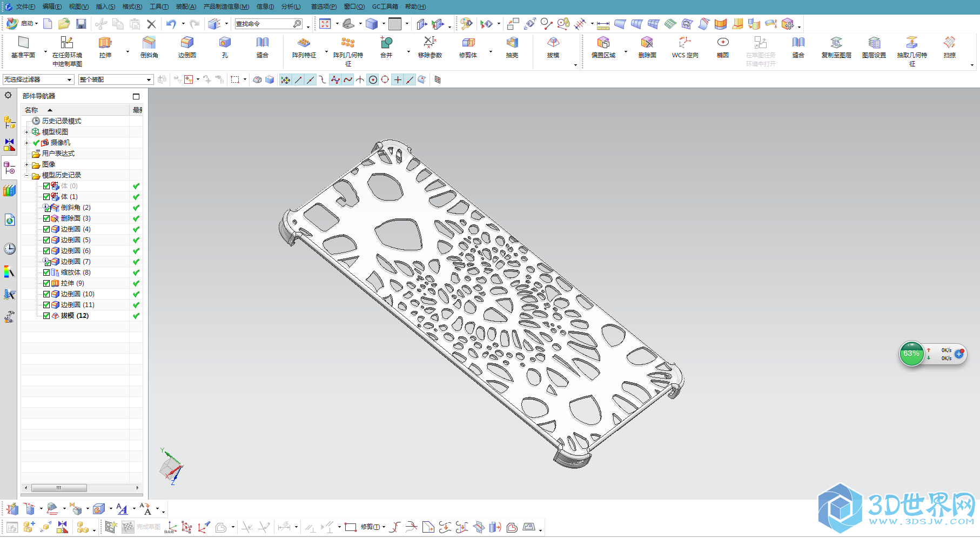The width and height of the screenshot is (980, 538).
Task: Uncheck the 边倒圆 (4) feature checkbox
Action: point(46,229)
